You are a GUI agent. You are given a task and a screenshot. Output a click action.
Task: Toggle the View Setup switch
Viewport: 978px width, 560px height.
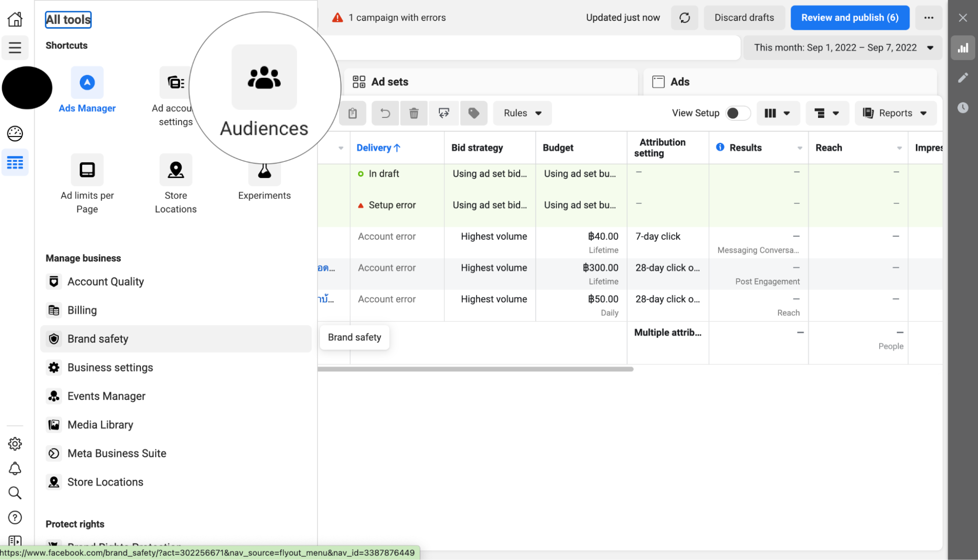(x=737, y=113)
